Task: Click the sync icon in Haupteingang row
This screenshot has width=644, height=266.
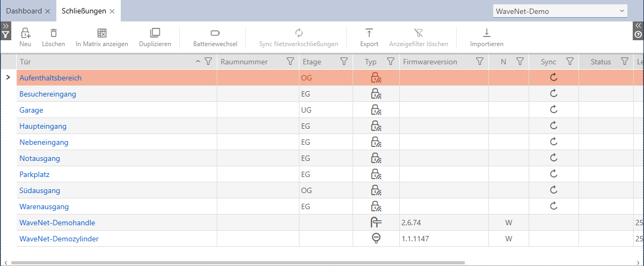Action: click(x=554, y=126)
